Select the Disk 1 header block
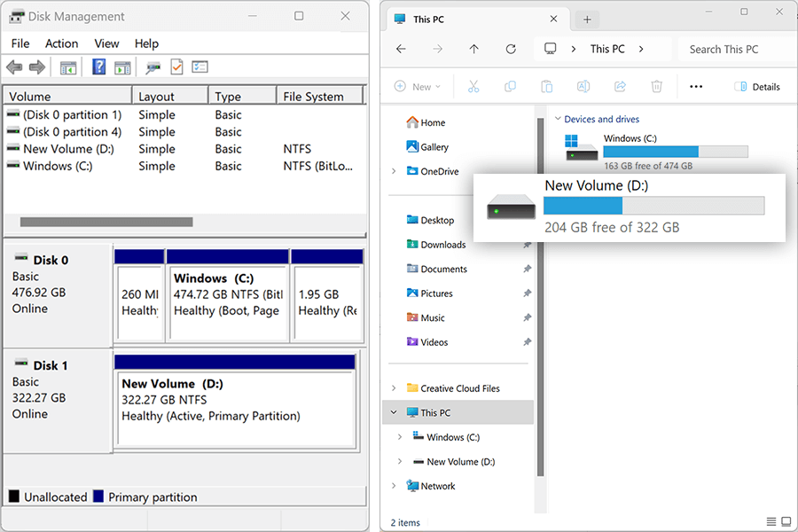Viewport: 798px width, 532px height. coord(58,401)
